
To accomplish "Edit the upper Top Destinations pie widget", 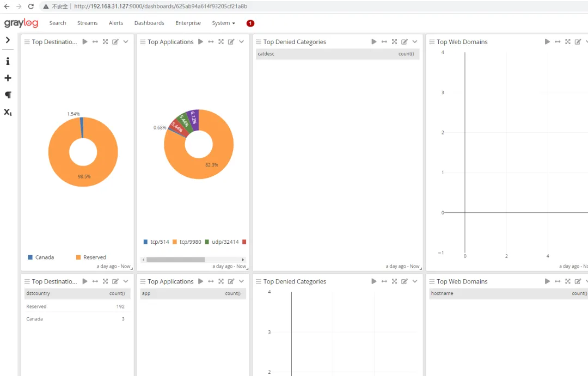I will click(x=115, y=41).
